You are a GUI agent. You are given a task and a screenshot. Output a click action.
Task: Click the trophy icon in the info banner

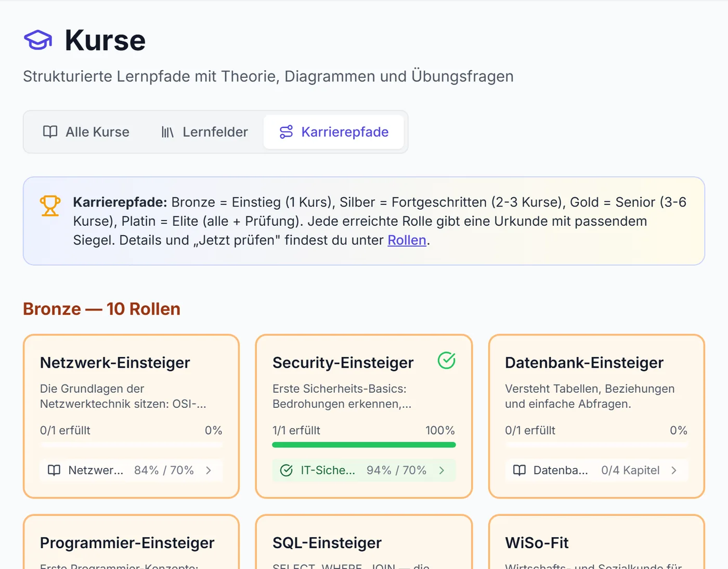(50, 206)
